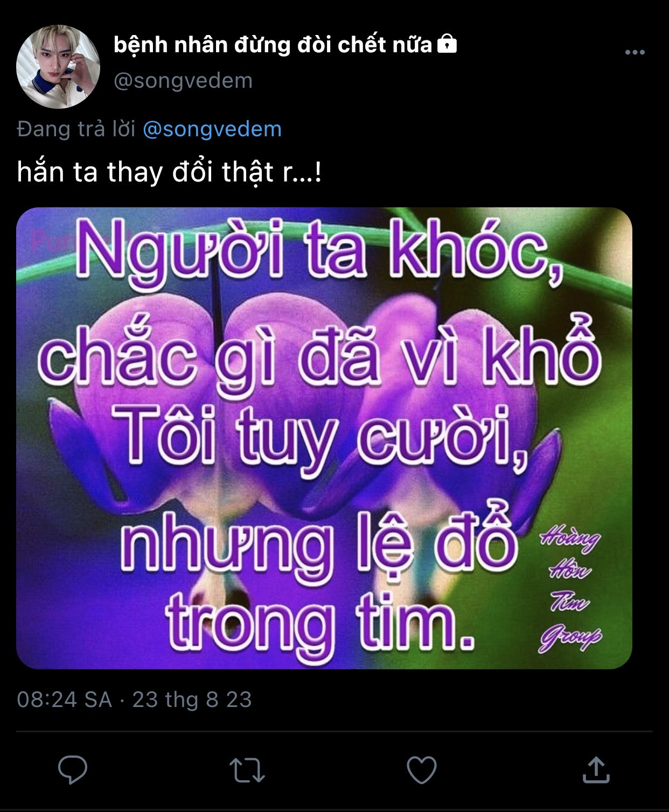The image size is (669, 812).
Task: Open the three-dot more options menu
Action: tap(635, 52)
